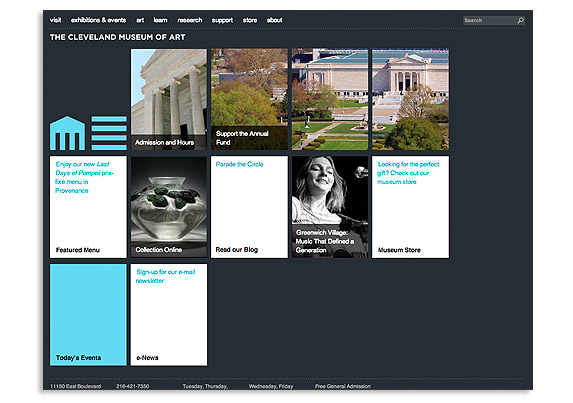Viewport: 573px width, 403px height.
Task: Click Read our Blog label
Action: pyautogui.click(x=236, y=250)
